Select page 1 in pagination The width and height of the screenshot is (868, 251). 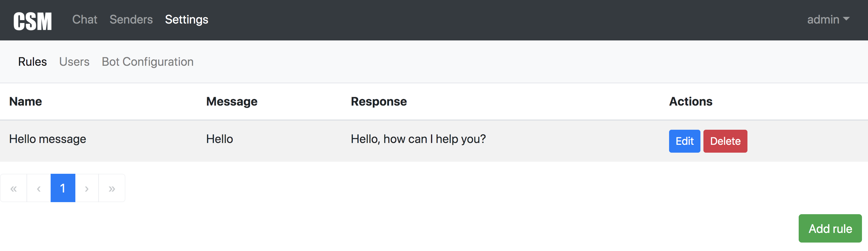pyautogui.click(x=63, y=188)
